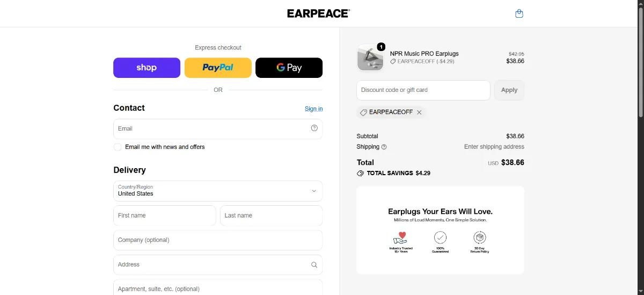This screenshot has height=295, width=644.
Task: Click the Apply discount button
Action: pos(509,90)
